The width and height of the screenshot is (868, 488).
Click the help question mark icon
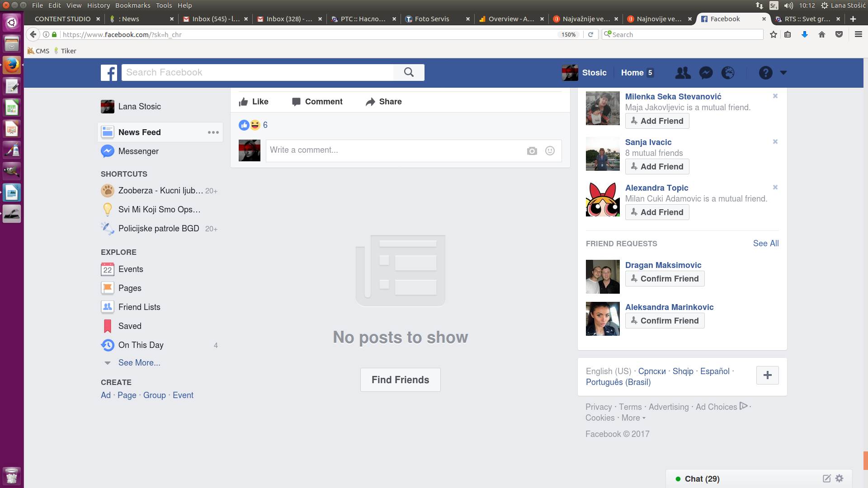click(765, 73)
